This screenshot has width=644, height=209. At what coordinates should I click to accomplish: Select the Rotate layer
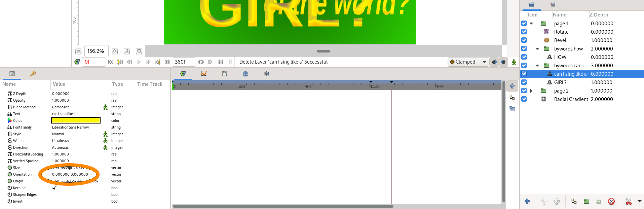click(561, 32)
